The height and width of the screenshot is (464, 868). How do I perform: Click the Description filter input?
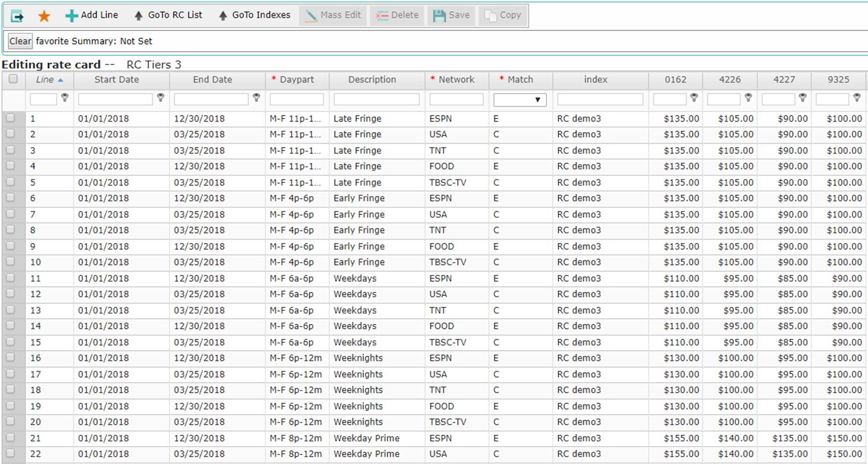click(377, 99)
